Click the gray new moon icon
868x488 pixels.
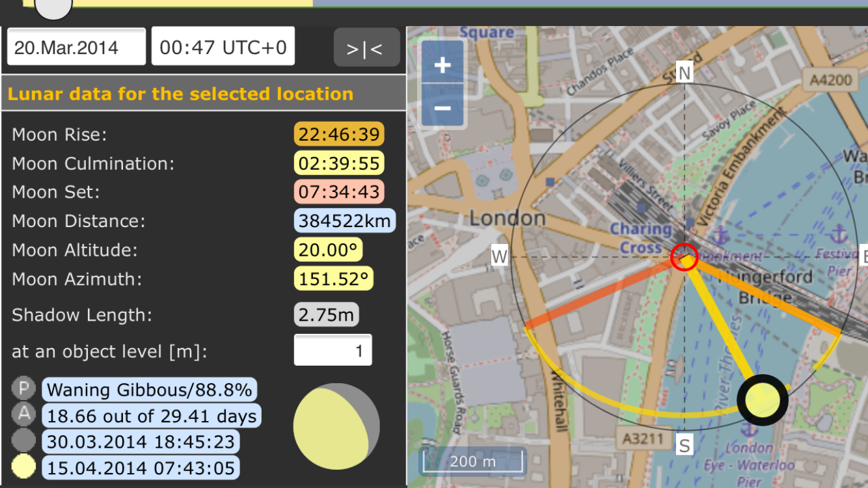point(24,441)
